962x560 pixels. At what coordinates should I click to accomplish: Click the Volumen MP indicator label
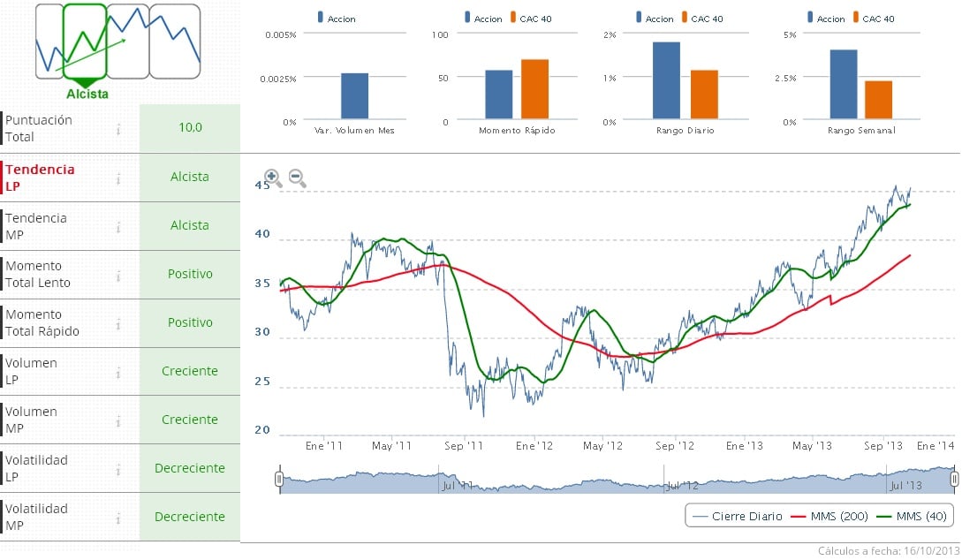(32, 420)
